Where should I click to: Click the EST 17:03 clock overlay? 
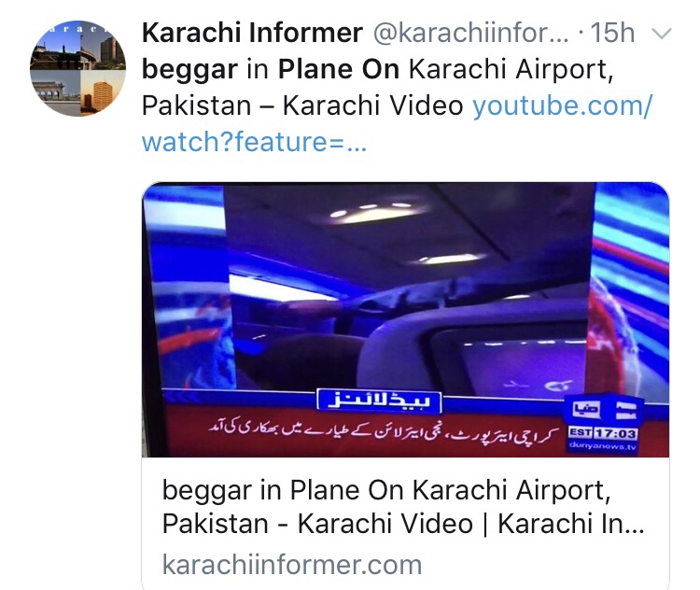(602, 433)
